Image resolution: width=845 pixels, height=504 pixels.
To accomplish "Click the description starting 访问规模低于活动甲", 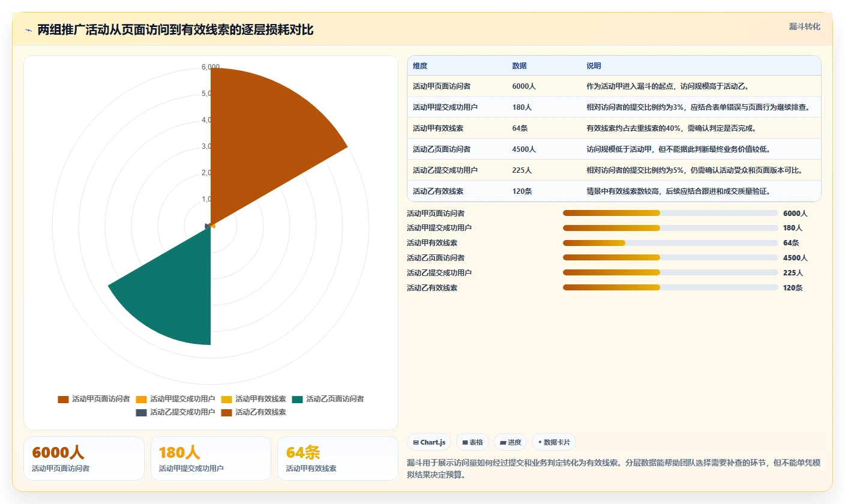I will (678, 149).
